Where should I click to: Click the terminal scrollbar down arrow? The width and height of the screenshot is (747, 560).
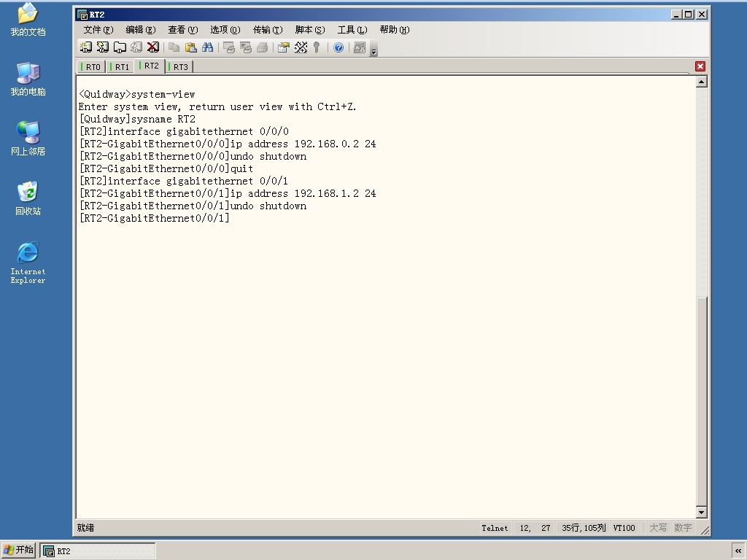click(x=701, y=513)
